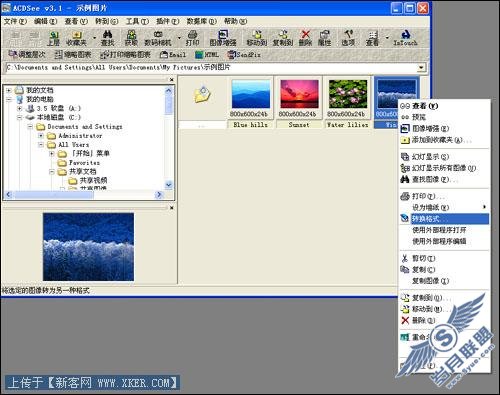500x395 pixels.
Task: Select the Sunset thumbnail
Action: coord(299,102)
